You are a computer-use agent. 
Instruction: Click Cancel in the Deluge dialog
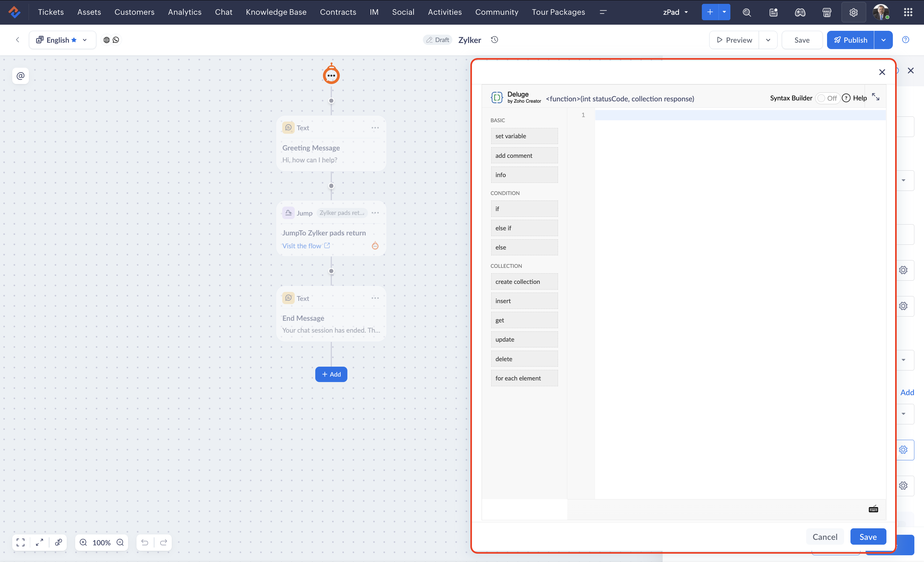(824, 537)
